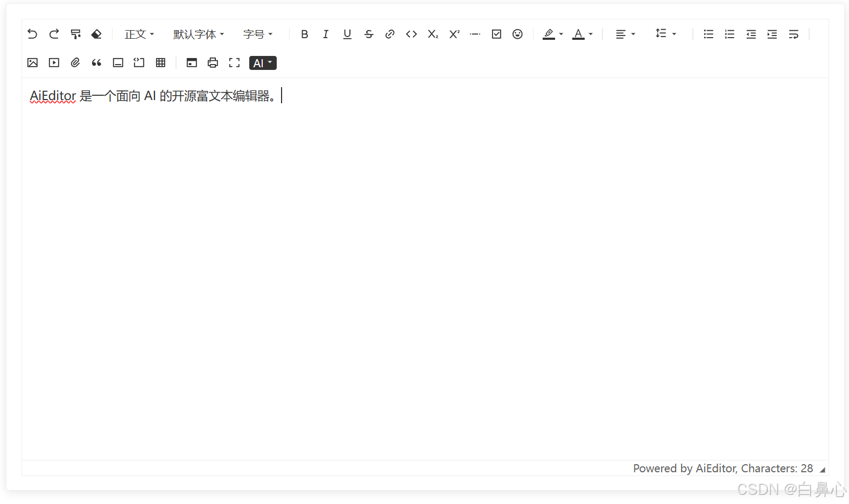
Task: Apply font color with the A icon
Action: pos(578,34)
